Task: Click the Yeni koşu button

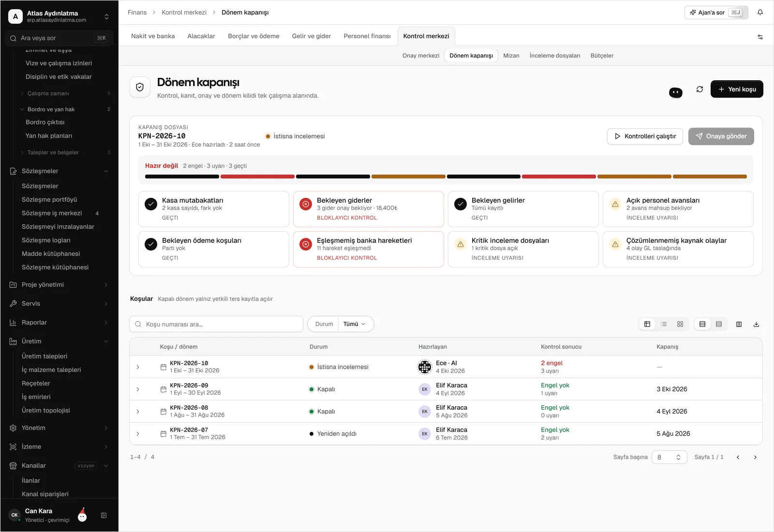Action: coord(737,89)
